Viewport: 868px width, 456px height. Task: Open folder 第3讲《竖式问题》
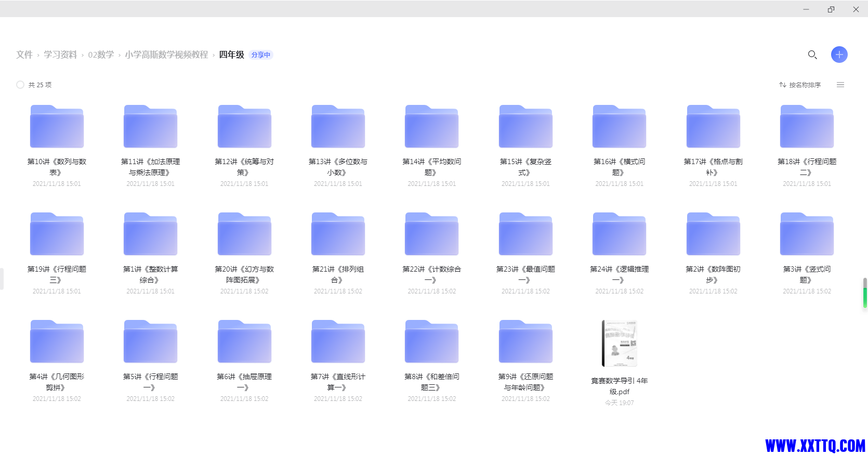click(807, 234)
